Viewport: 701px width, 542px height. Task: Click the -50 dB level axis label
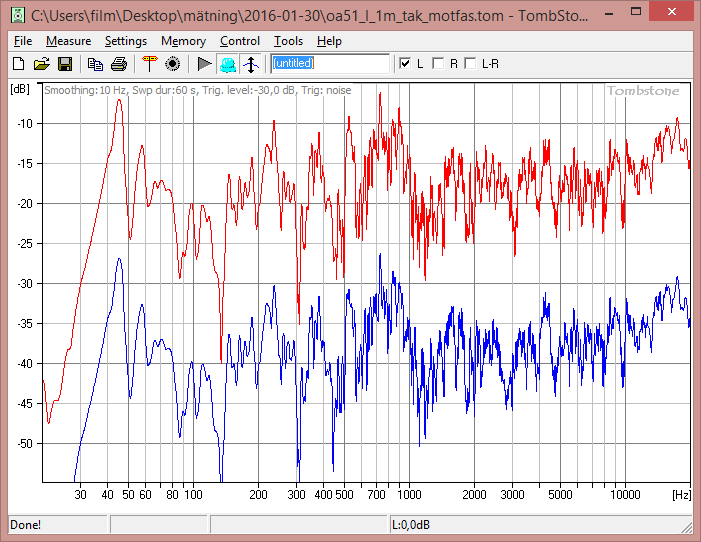pyautogui.click(x=25, y=444)
